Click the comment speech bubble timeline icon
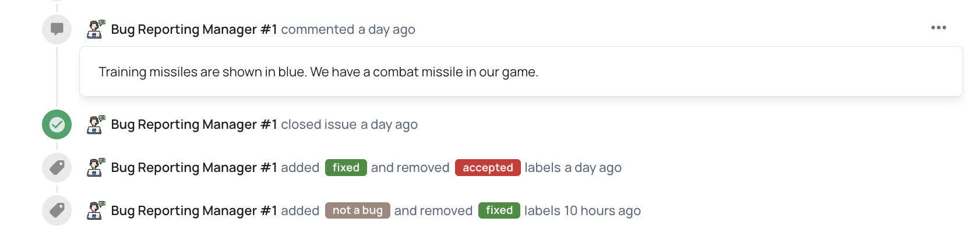Screen dimensions: 980x246 click(x=57, y=29)
